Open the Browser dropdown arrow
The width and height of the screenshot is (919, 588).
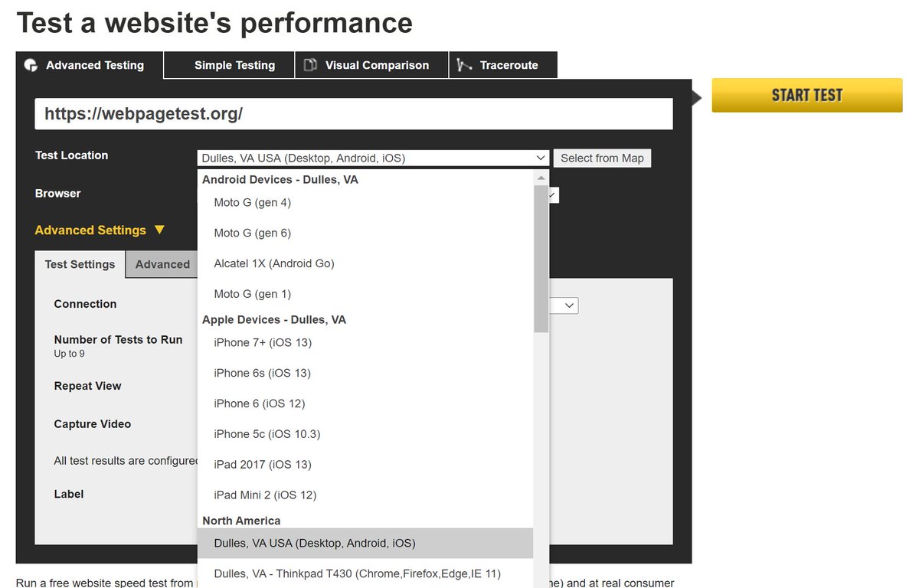[553, 195]
